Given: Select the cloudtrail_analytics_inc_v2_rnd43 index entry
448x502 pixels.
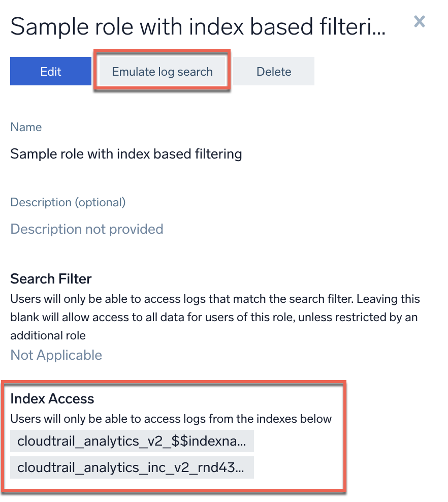Looking at the screenshot, I should pos(132,467).
